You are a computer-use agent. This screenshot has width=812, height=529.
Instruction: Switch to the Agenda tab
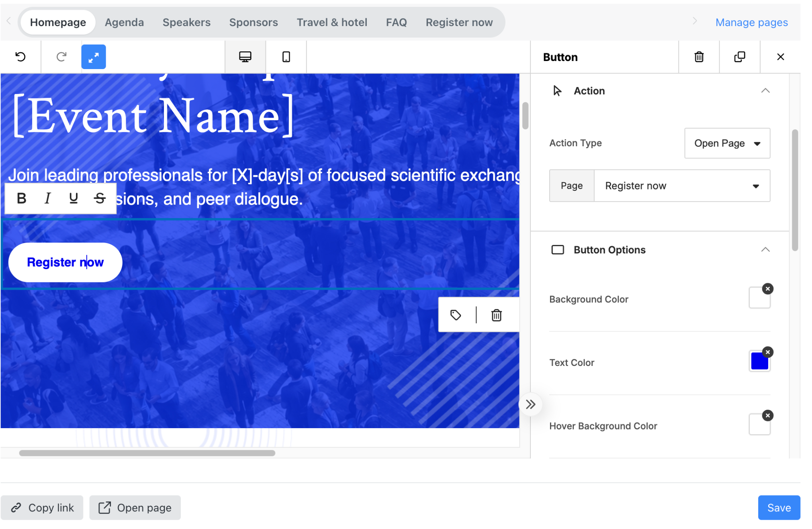124,22
